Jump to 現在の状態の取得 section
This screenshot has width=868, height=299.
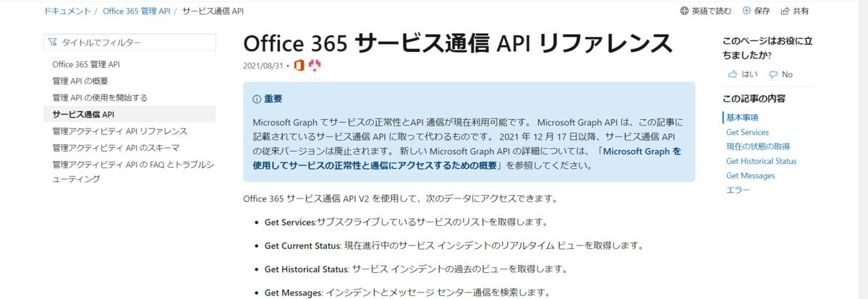[x=758, y=147]
